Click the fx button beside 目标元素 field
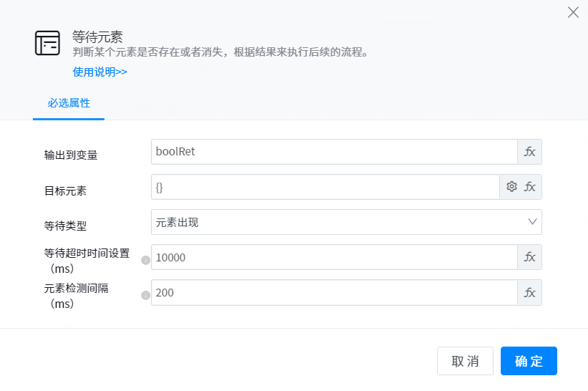Screen dimensions: 588x391 (530, 187)
